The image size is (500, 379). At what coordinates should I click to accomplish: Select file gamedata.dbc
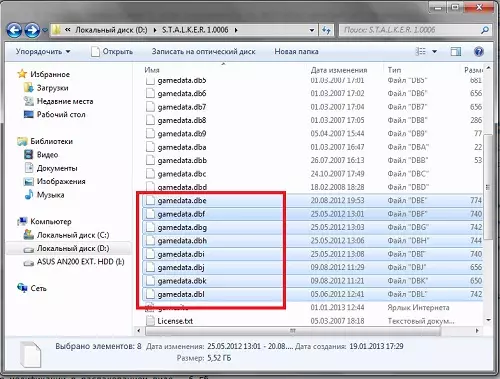click(182, 174)
